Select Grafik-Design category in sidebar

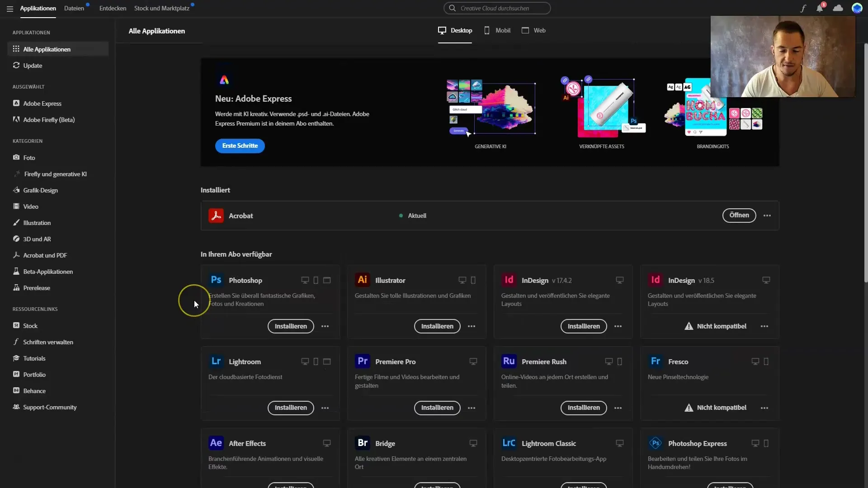40,190
